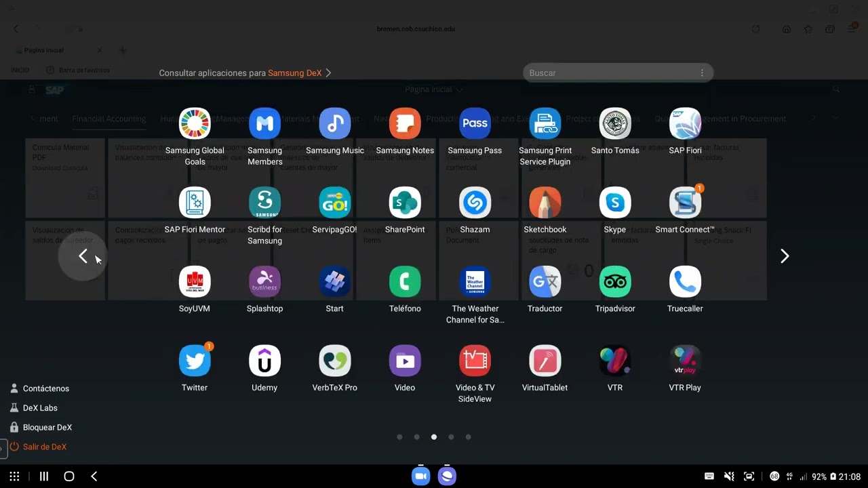868x488 pixels.
Task: Launch VirtualTablet app
Action: [x=545, y=361]
